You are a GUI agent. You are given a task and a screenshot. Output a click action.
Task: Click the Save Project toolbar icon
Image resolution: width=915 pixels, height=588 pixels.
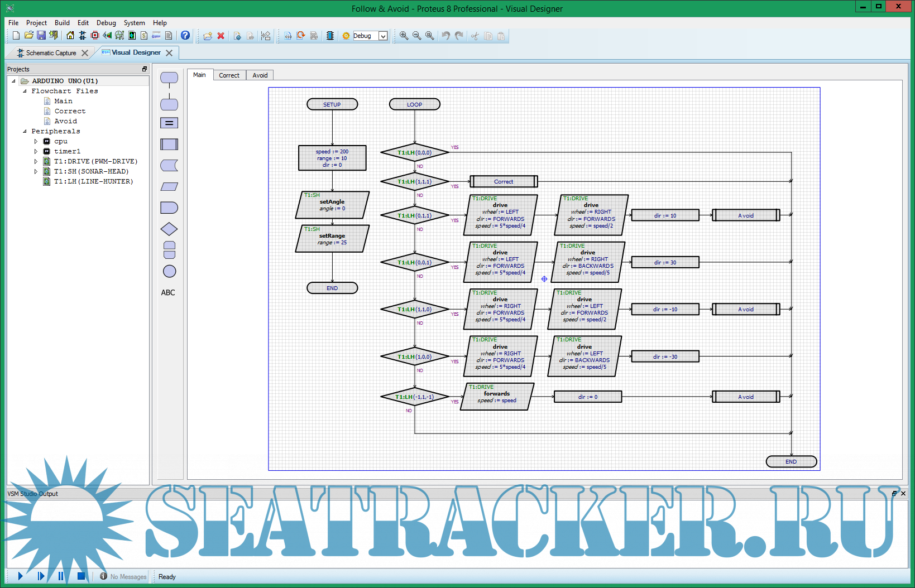[41, 36]
